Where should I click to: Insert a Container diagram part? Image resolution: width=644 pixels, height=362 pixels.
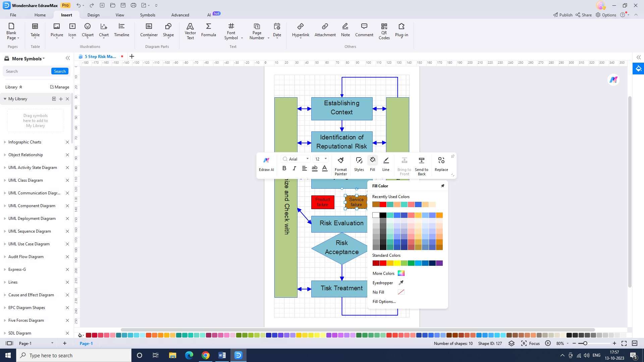coord(149,30)
